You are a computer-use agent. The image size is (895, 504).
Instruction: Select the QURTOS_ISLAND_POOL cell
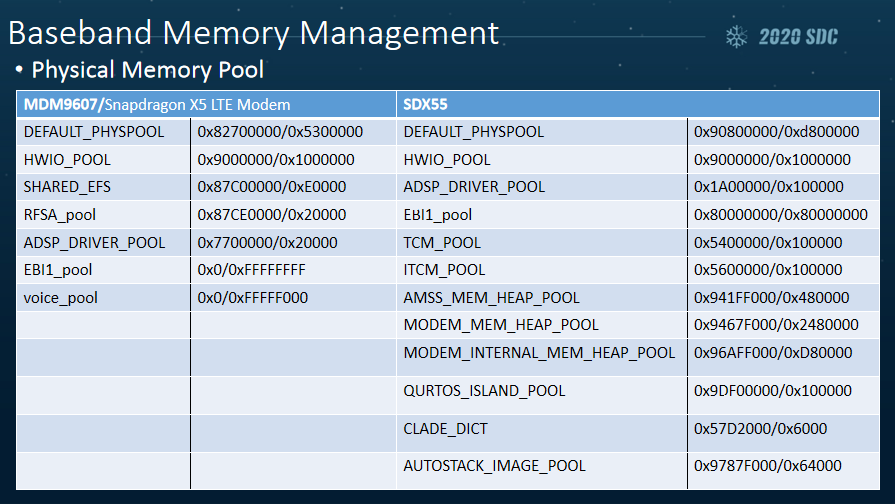(x=484, y=391)
